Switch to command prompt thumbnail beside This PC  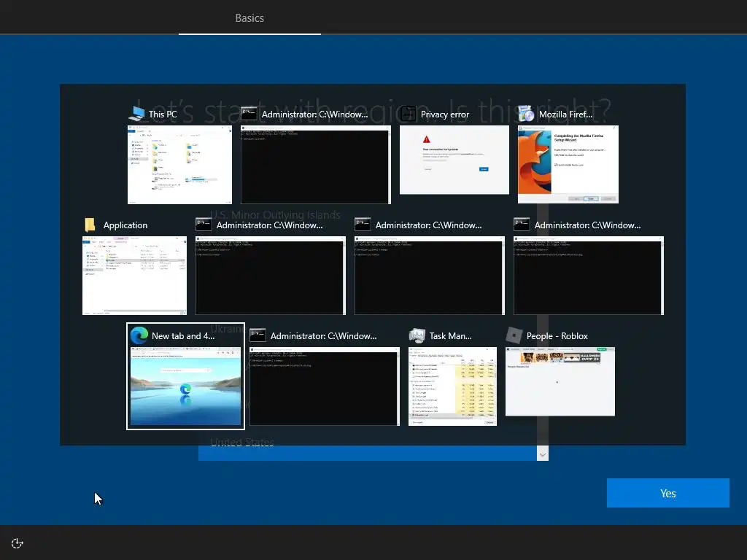pyautogui.click(x=315, y=165)
